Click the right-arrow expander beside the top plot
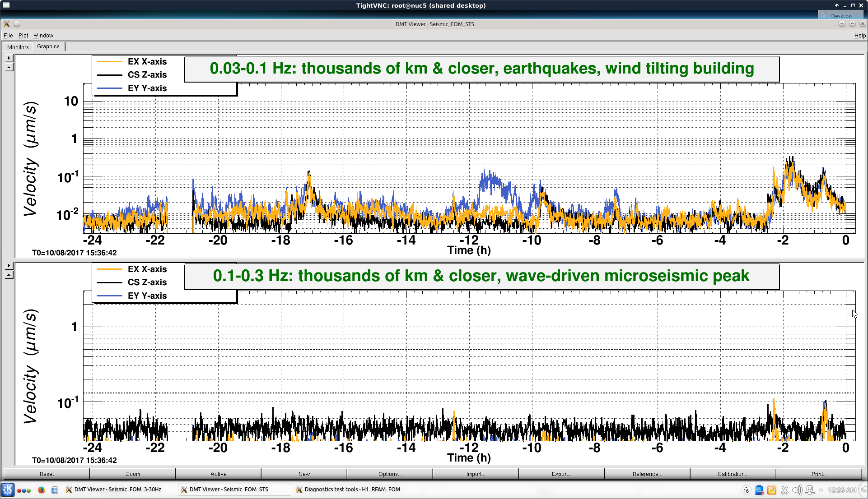The height and width of the screenshot is (499, 868). [9, 58]
